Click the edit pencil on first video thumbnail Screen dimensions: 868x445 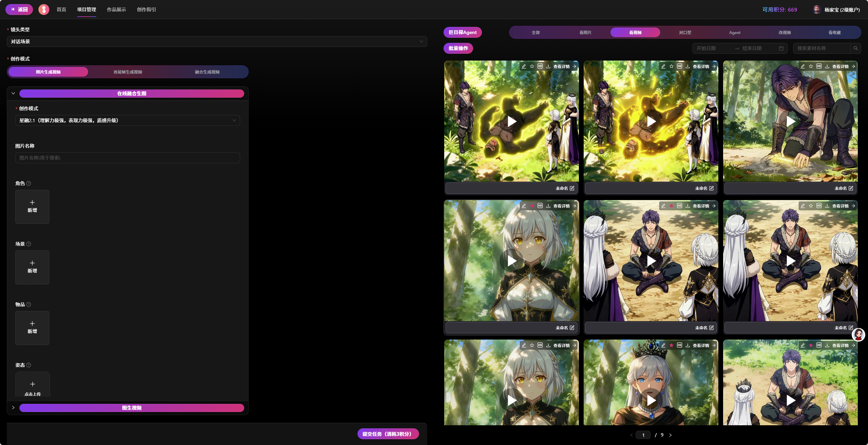pyautogui.click(x=524, y=66)
